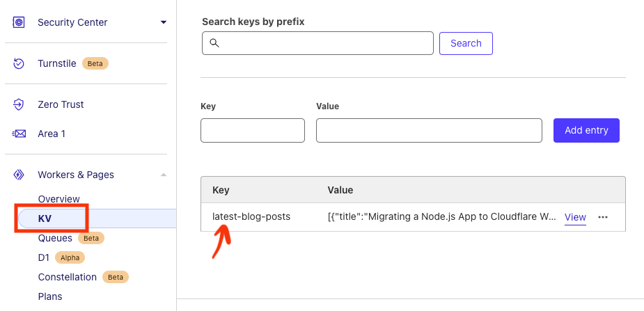This screenshot has width=644, height=311.
Task: Click the Search button
Action: click(466, 43)
